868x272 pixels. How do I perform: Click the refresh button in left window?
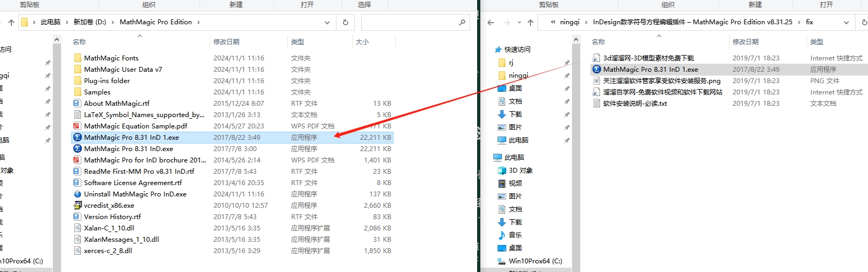[346, 23]
